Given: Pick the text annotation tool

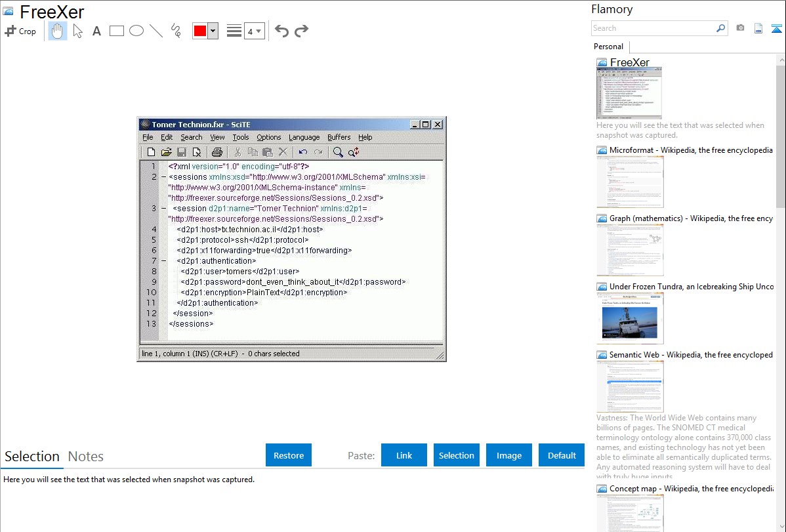Looking at the screenshot, I should point(96,31).
